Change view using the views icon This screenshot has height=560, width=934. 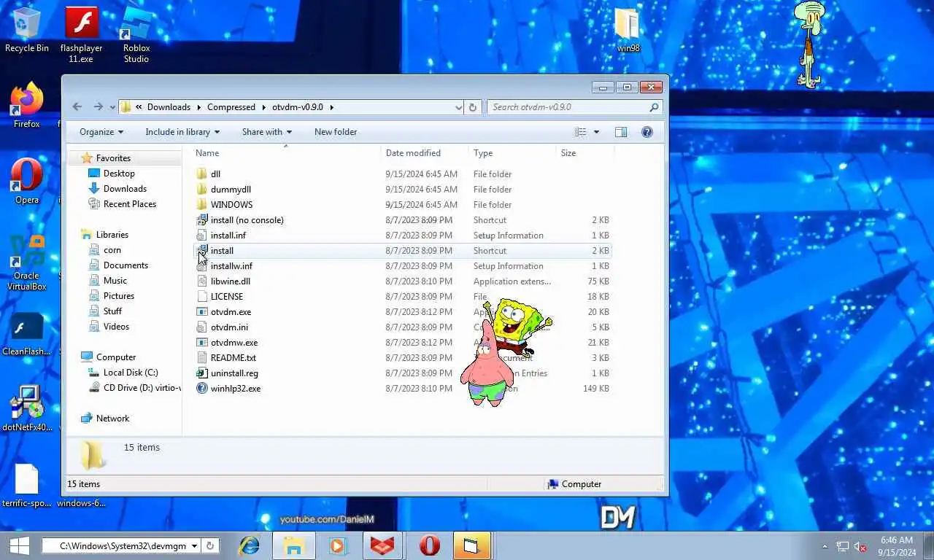coord(580,132)
